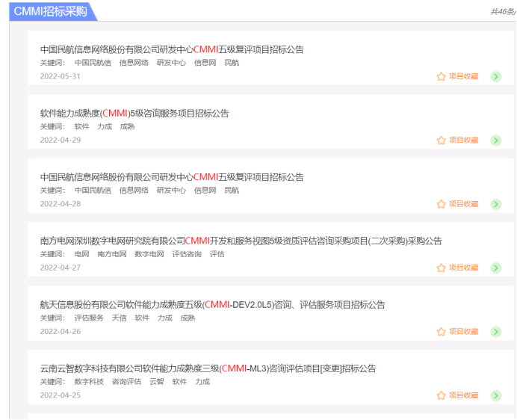Screen dimensions: 517x420
Task: Click keyword 南方电网 in 2022-04-27 entry
Action: tap(112, 254)
